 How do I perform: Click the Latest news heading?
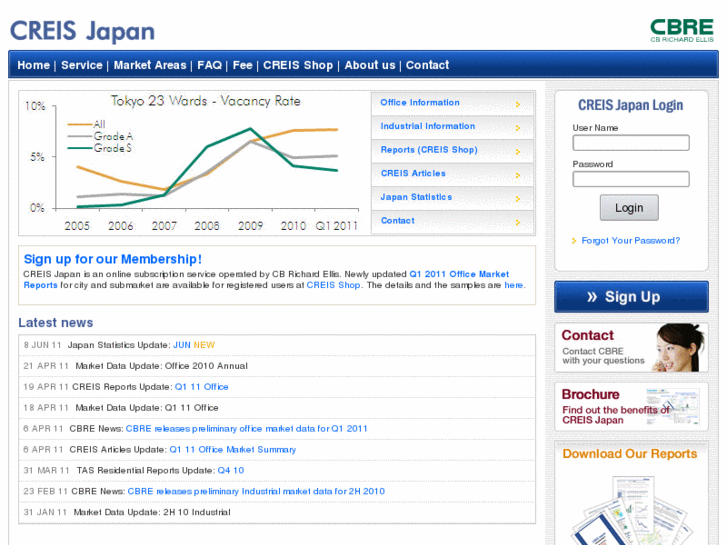[x=56, y=323]
